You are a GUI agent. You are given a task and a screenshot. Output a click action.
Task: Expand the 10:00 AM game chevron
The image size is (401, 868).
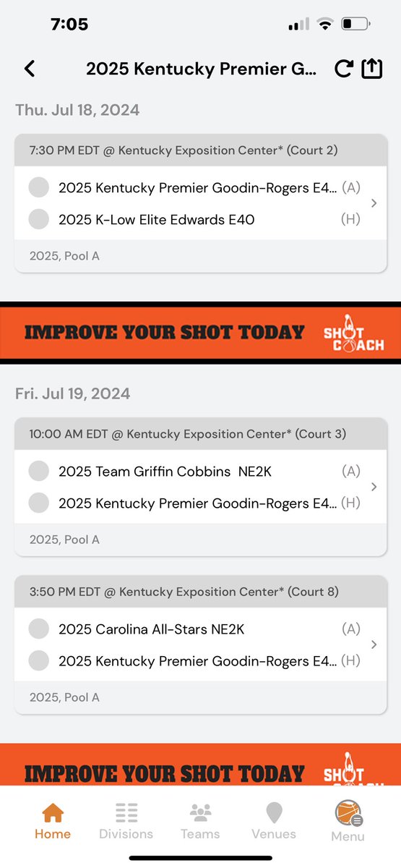click(x=374, y=488)
